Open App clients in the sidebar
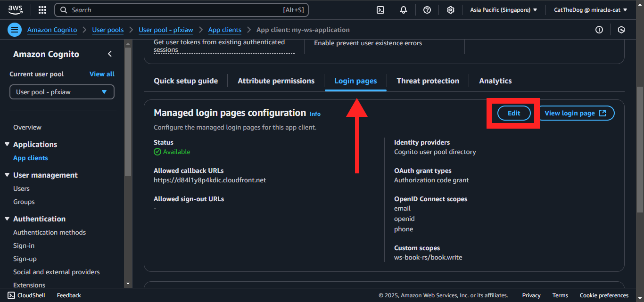Viewport: 644px width, 302px height. click(30, 158)
